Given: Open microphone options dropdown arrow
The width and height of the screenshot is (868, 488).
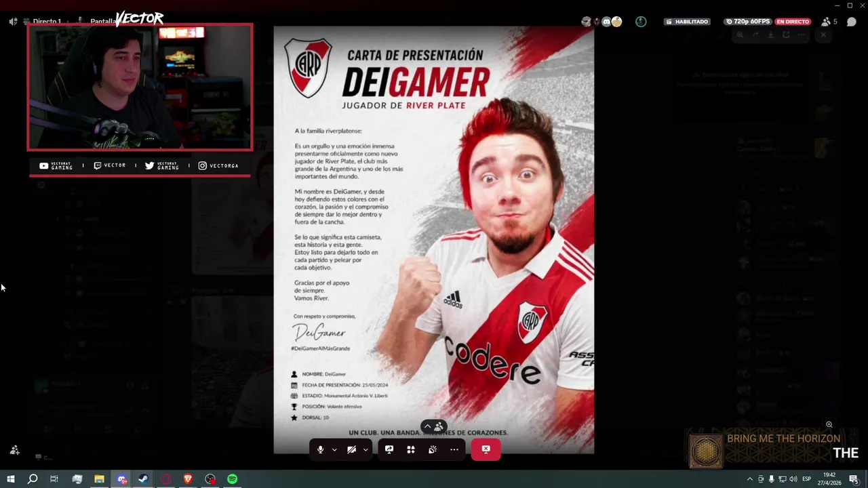Looking at the screenshot, I should point(334,449).
